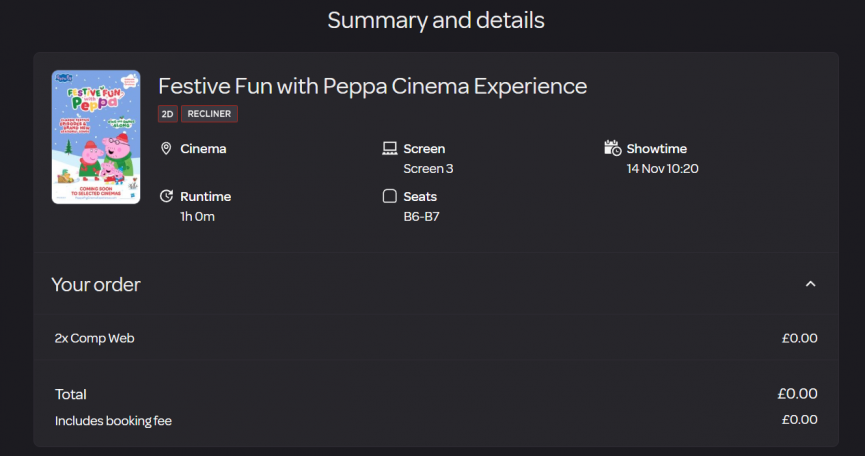
Task: Click the Screen monitor icon
Action: click(389, 148)
